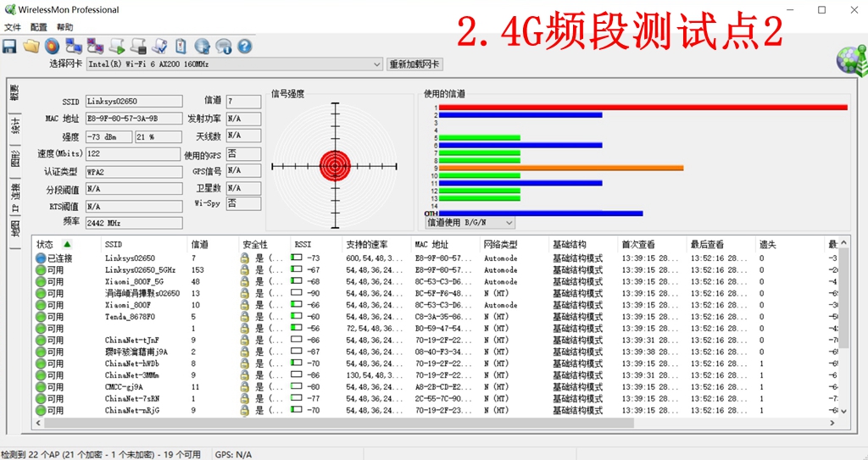Select the ChinaNet-nRjG row SSID text

click(132, 410)
